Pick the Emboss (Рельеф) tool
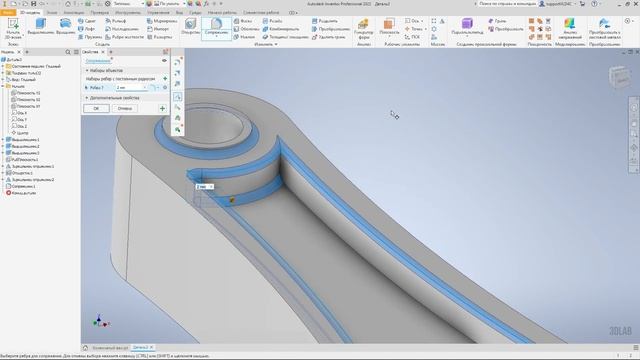 coord(116,21)
